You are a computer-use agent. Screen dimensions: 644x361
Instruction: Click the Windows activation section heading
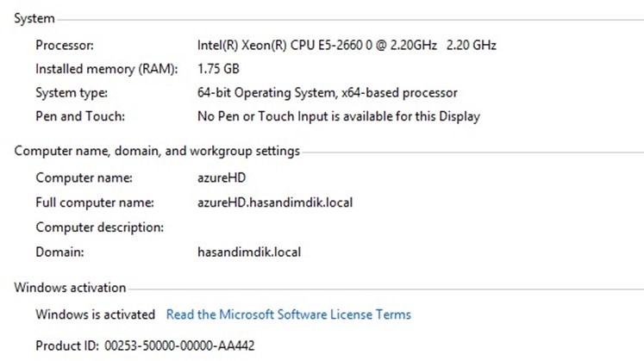click(x=70, y=288)
